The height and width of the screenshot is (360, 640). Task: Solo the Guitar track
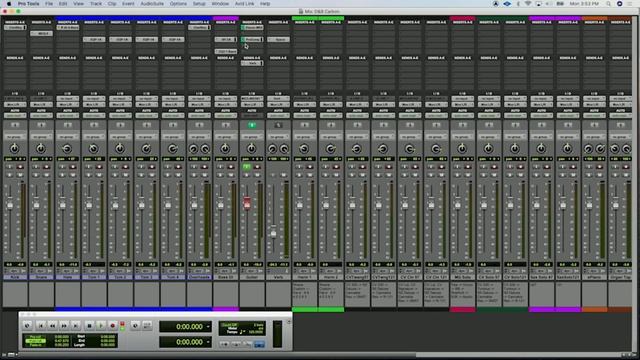[246, 175]
